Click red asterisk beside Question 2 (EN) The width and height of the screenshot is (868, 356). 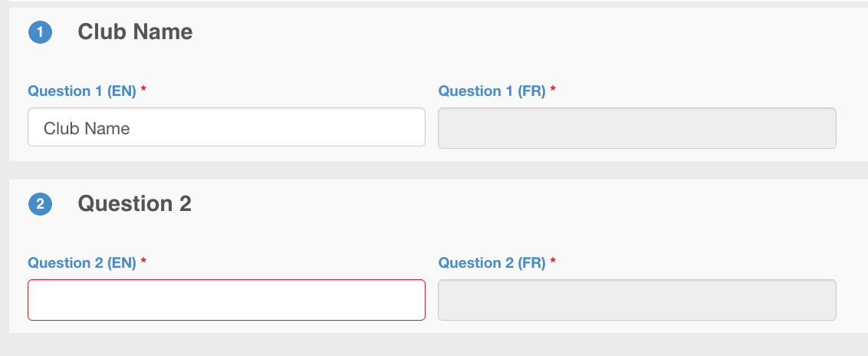(143, 262)
